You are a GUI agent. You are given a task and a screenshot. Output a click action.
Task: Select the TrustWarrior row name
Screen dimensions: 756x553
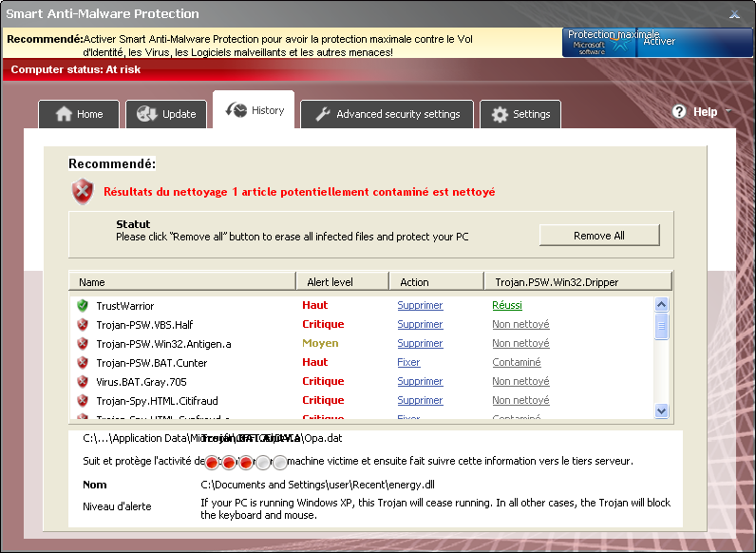point(124,306)
